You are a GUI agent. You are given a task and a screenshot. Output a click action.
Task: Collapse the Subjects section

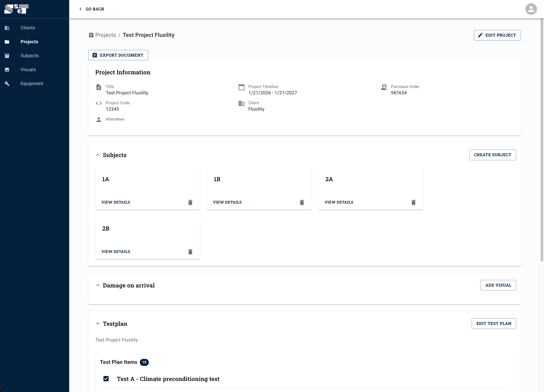coord(98,155)
